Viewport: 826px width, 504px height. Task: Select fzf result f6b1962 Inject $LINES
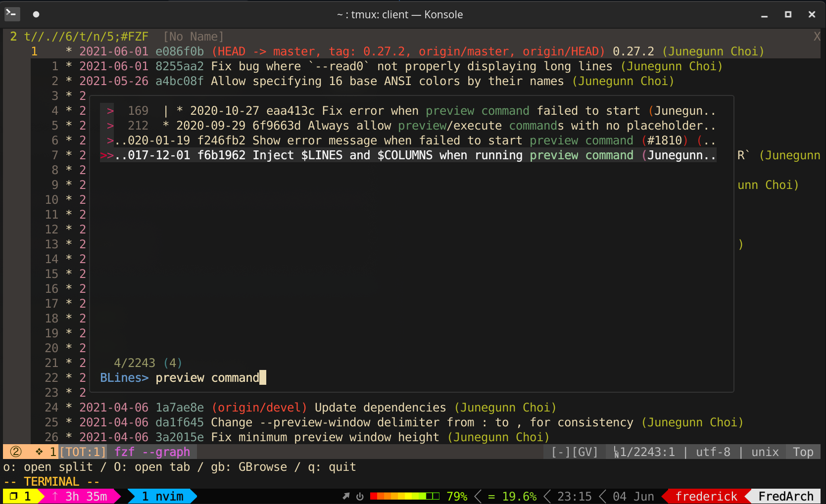coord(409,155)
